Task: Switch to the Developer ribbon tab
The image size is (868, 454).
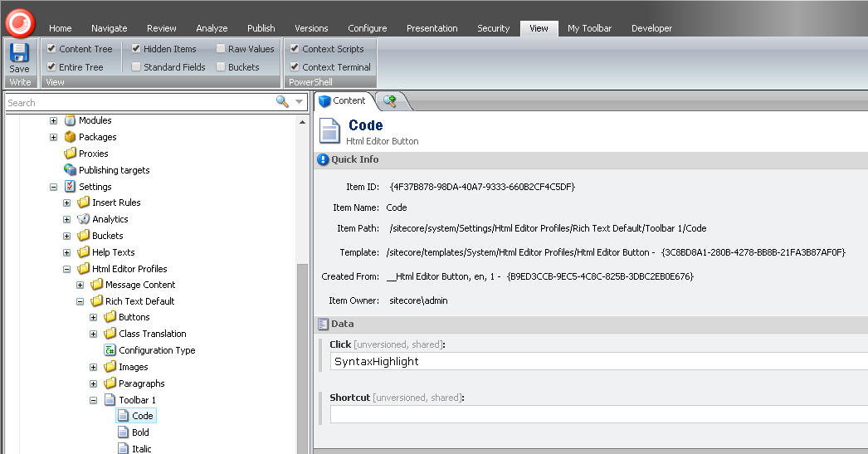Action: pos(651,28)
